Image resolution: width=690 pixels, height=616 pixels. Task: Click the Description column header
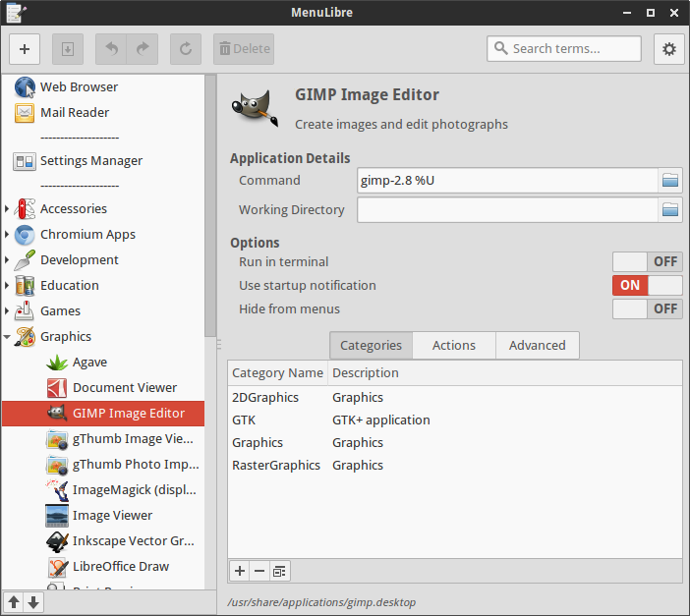(x=505, y=373)
